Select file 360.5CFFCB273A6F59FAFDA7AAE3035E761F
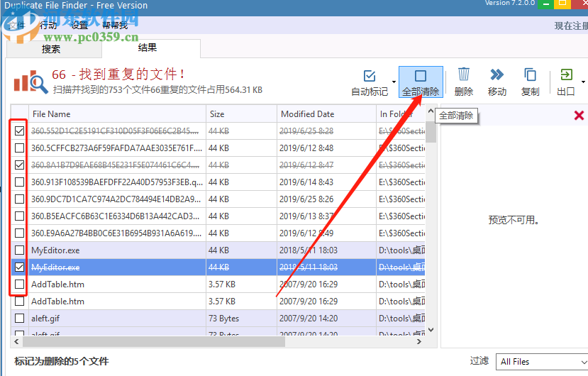The width and height of the screenshot is (588, 376). click(x=116, y=148)
